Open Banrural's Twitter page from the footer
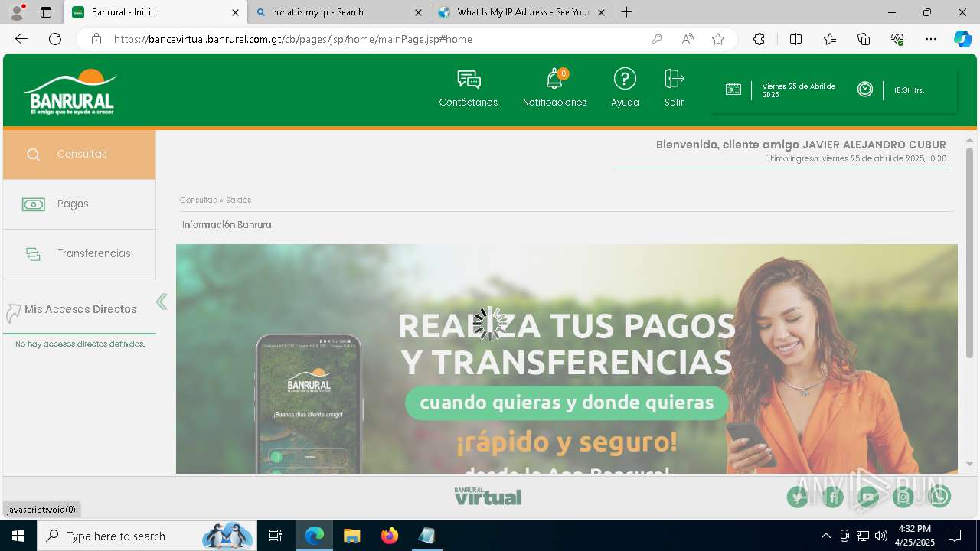Viewport: 980px width, 551px height. tap(798, 497)
